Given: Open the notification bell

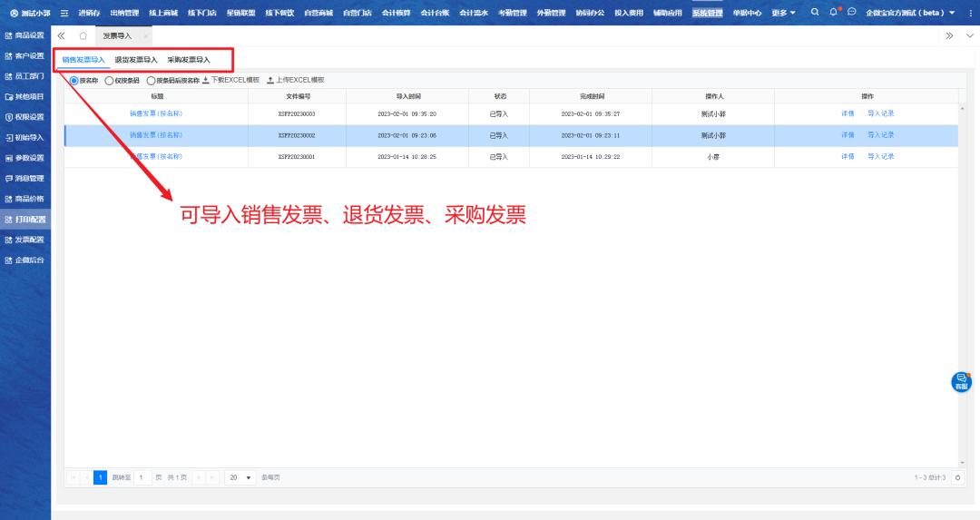Looking at the screenshot, I should pos(833,12).
